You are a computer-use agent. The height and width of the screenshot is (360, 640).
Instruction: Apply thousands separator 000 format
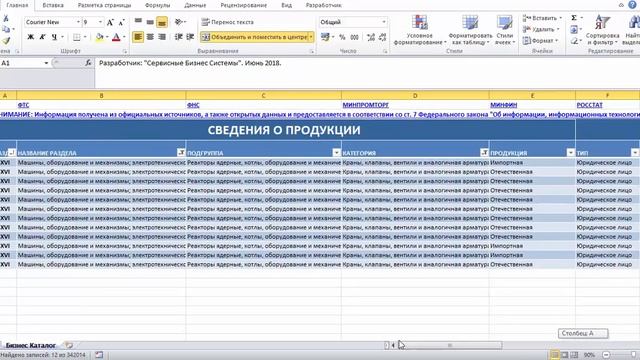[354, 37]
